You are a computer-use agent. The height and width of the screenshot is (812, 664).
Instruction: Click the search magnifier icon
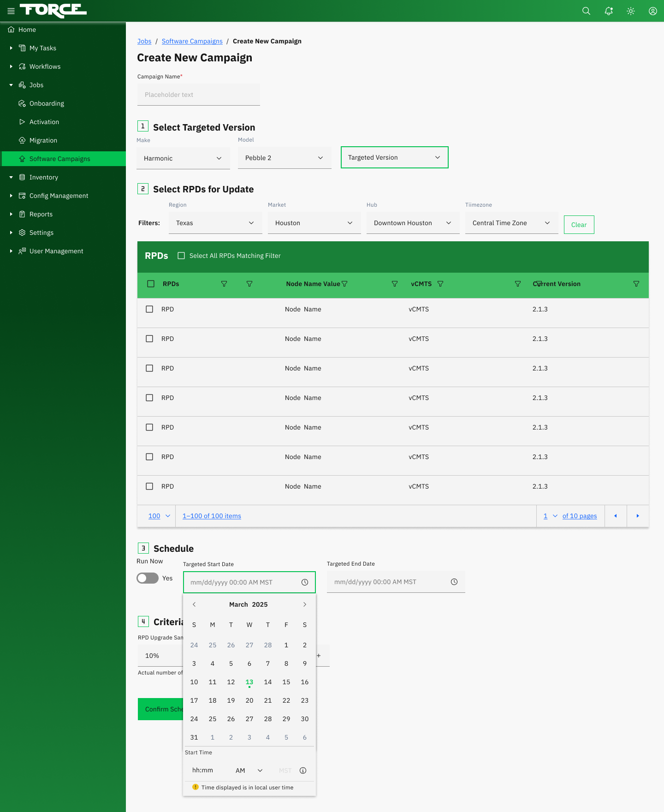tap(586, 11)
